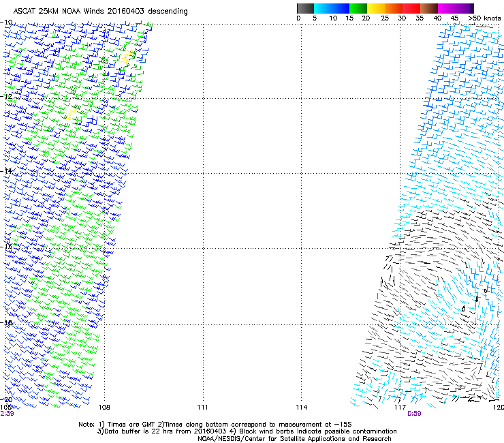Click the latitude label -10
Viewport: 504px width, 443px height.
[6, 22]
